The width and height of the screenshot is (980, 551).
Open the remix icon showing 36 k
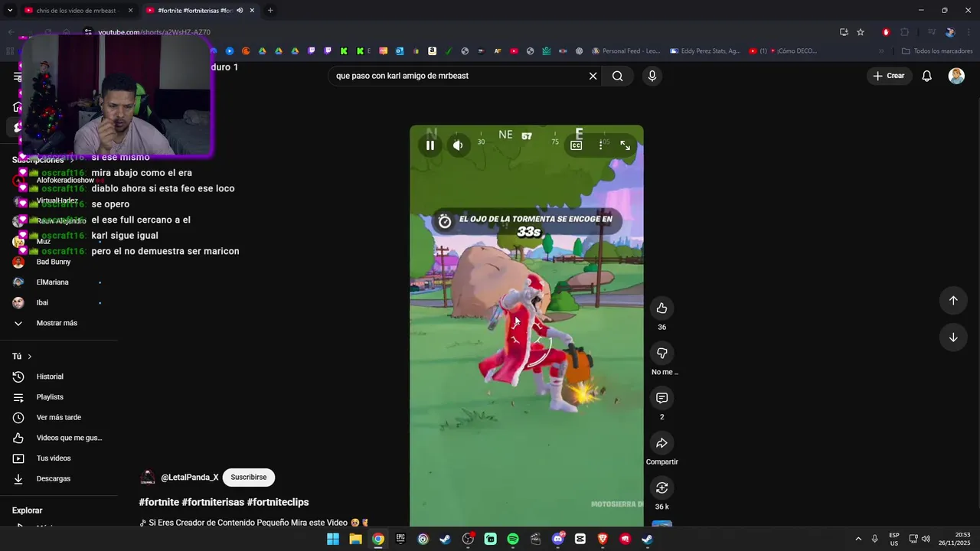click(661, 487)
